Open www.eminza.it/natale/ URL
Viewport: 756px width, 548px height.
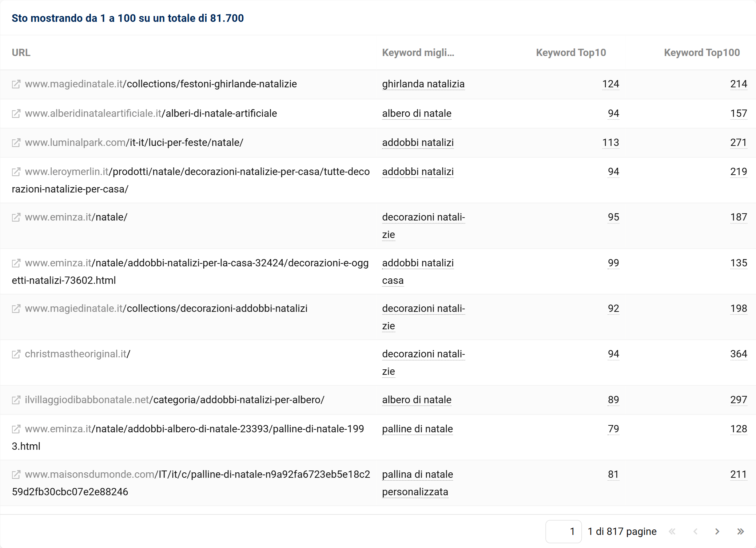point(76,217)
